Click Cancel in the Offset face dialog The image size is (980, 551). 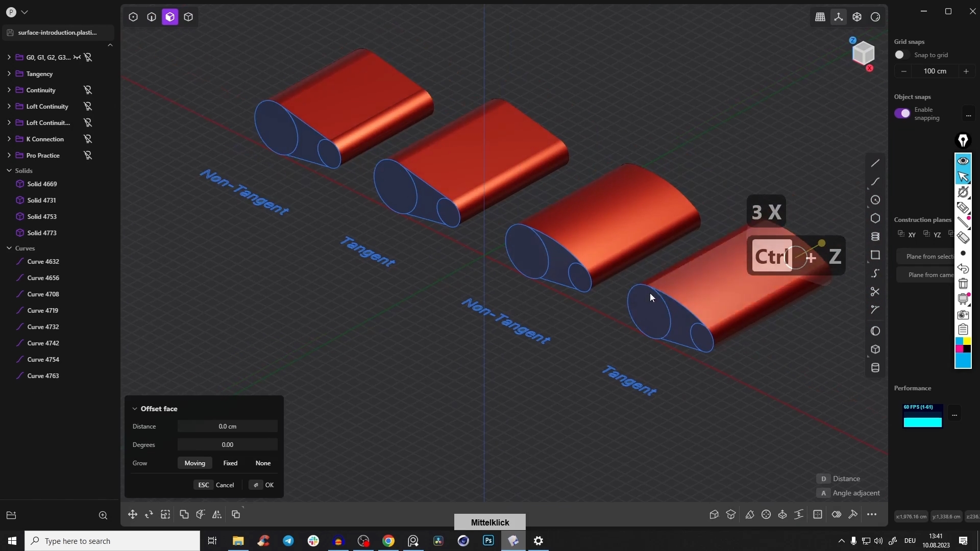[x=225, y=485]
